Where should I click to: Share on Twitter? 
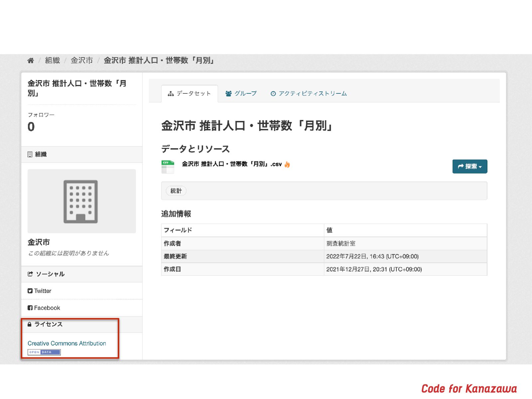pyautogui.click(x=40, y=291)
